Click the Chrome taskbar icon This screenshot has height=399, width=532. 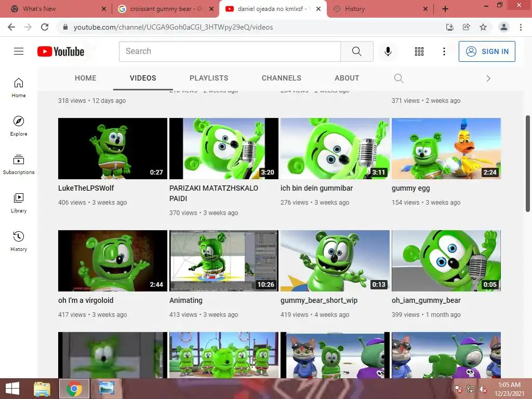tap(74, 389)
